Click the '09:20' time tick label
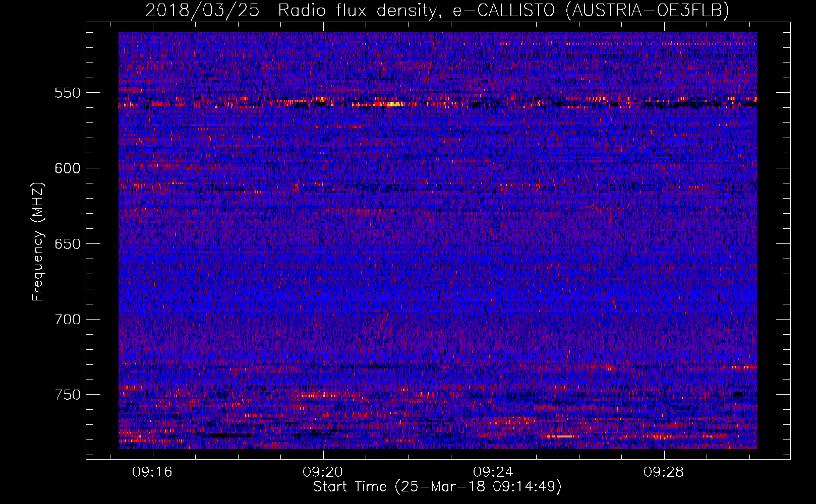 [x=323, y=472]
